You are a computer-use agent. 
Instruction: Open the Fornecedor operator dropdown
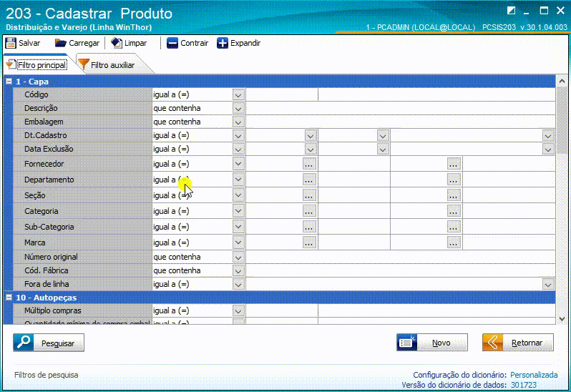click(x=238, y=164)
